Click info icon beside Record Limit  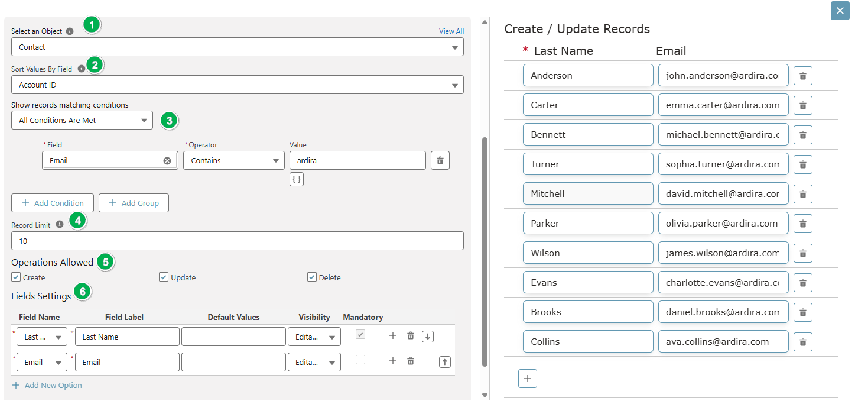tap(59, 225)
